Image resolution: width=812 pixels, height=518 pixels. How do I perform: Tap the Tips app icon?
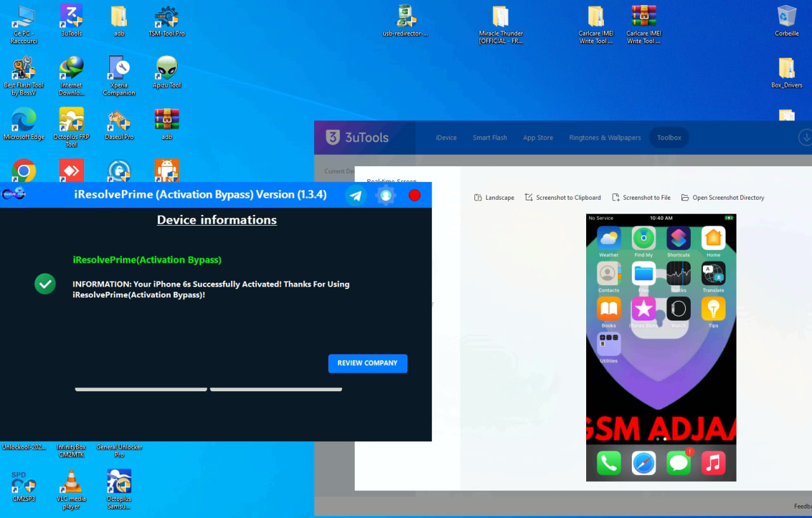(x=713, y=309)
